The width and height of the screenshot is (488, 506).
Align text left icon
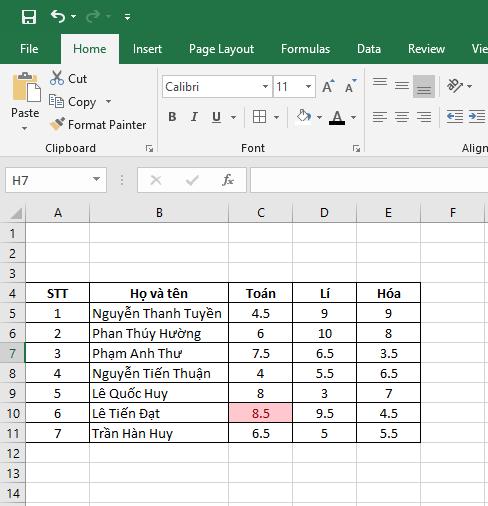click(380, 117)
